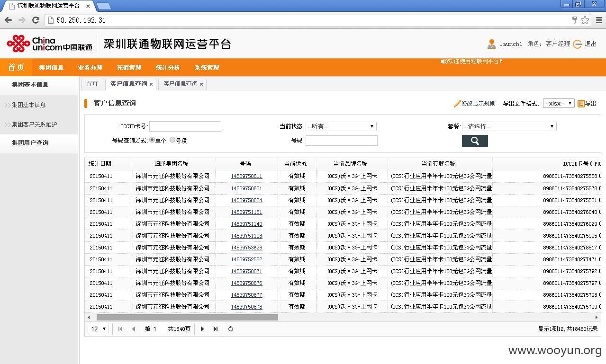This screenshot has width=606, height=364.
Task: Open 集团用户查询 in sidebar
Action: [x=30, y=143]
